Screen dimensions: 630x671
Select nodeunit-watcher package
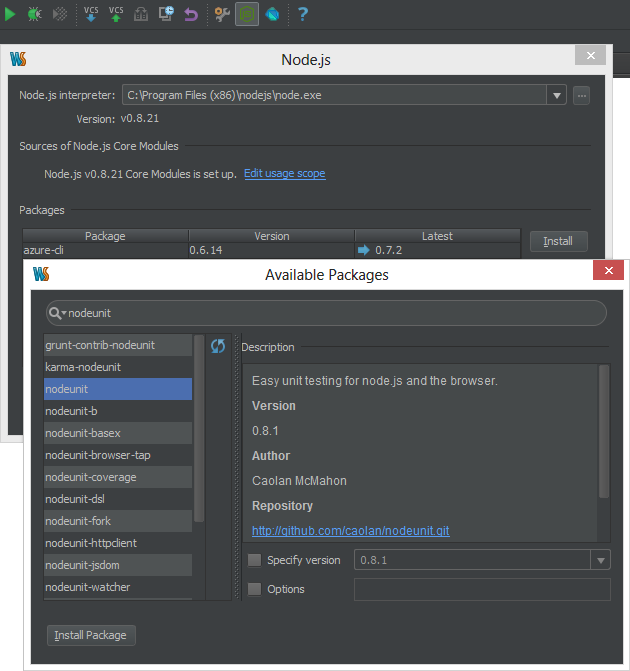(118, 588)
